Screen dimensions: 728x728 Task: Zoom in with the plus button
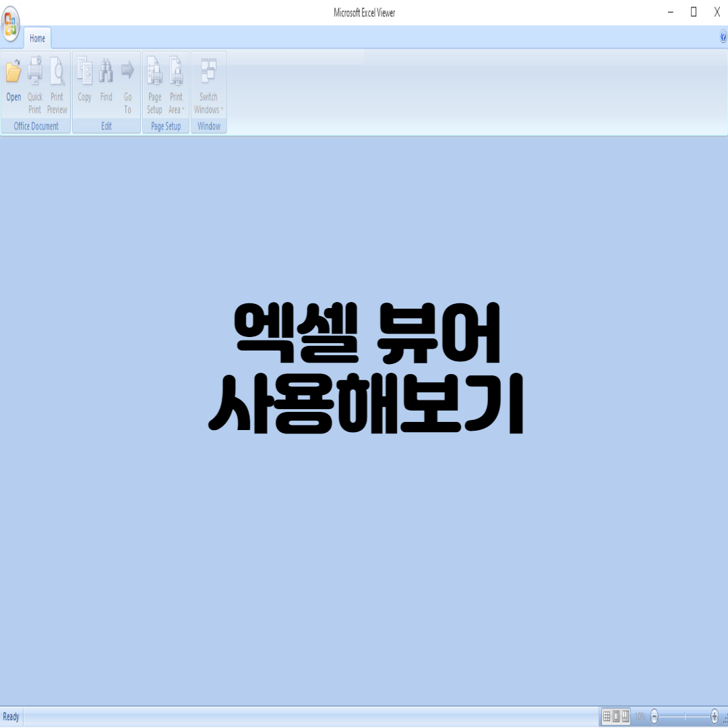(x=715, y=717)
